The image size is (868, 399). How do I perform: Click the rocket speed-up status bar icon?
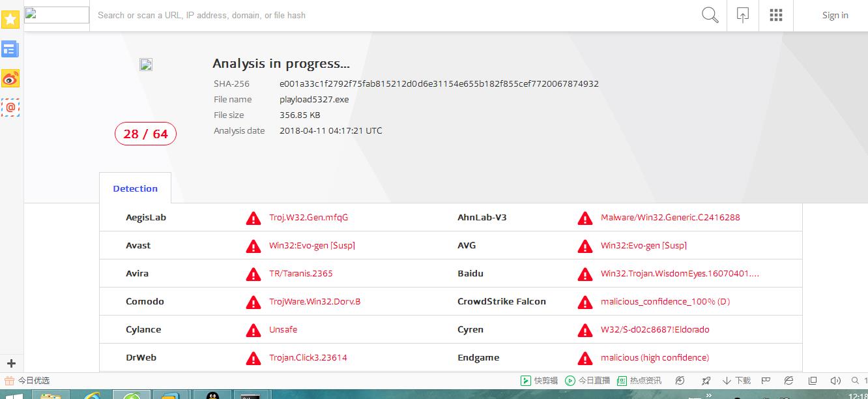[x=706, y=380]
